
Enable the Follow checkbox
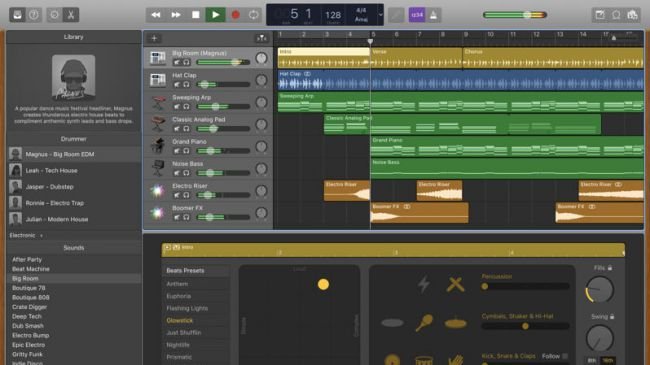(565, 356)
